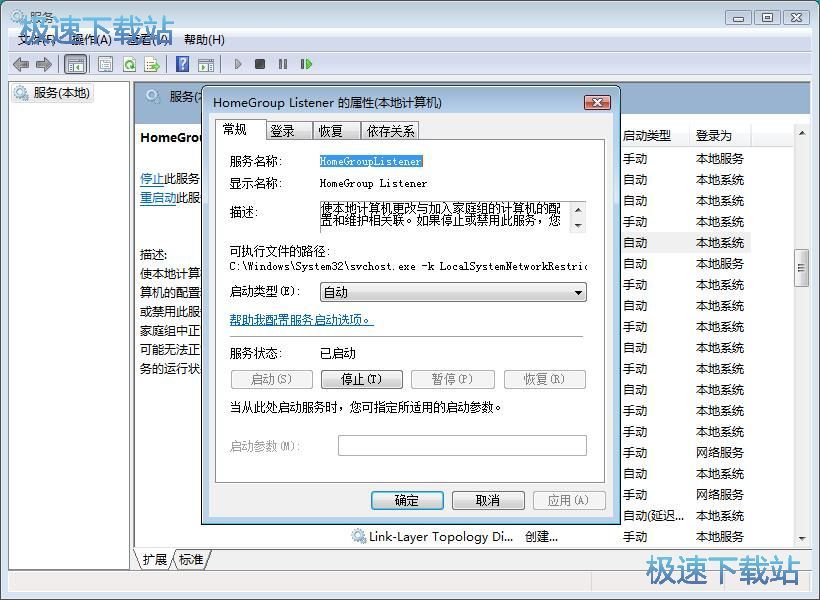The width and height of the screenshot is (820, 600).
Task: Click the 帮助我配置服务启动选项 link
Action: [301, 319]
